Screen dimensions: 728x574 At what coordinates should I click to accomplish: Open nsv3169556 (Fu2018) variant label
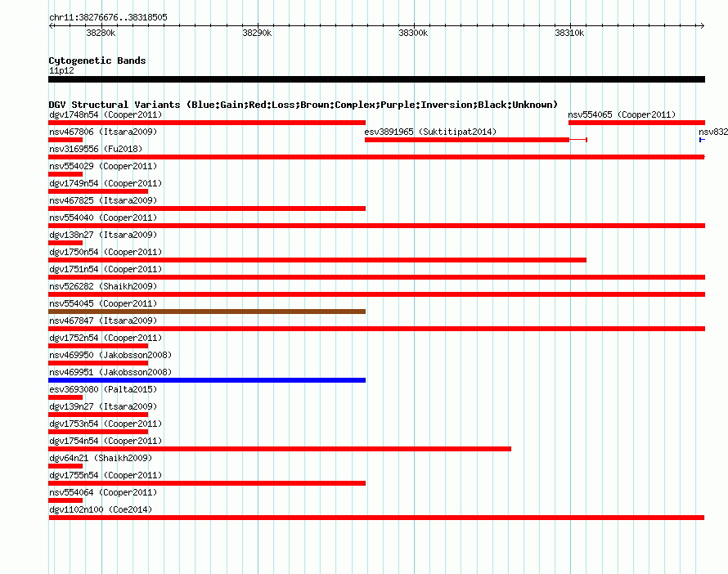pyautogui.click(x=96, y=149)
